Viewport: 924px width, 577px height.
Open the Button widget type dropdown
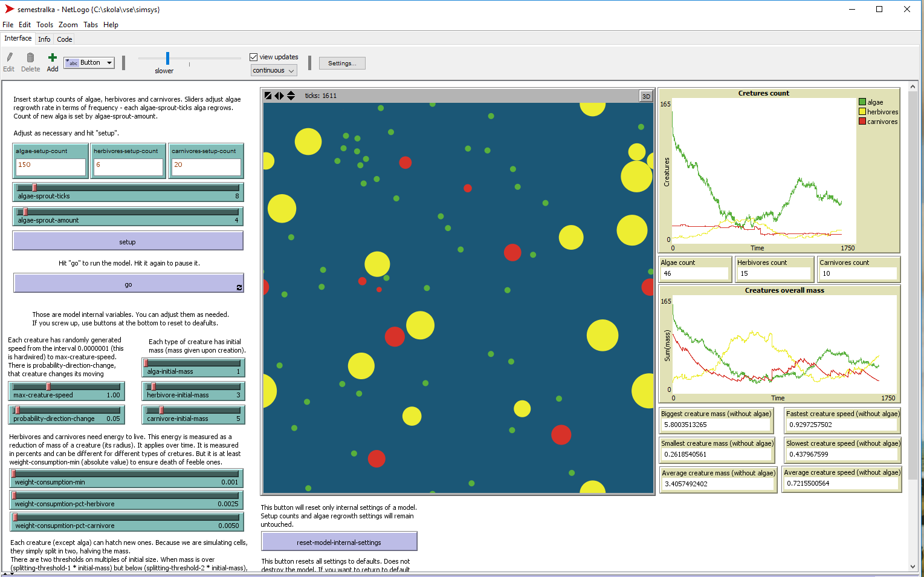click(88, 62)
